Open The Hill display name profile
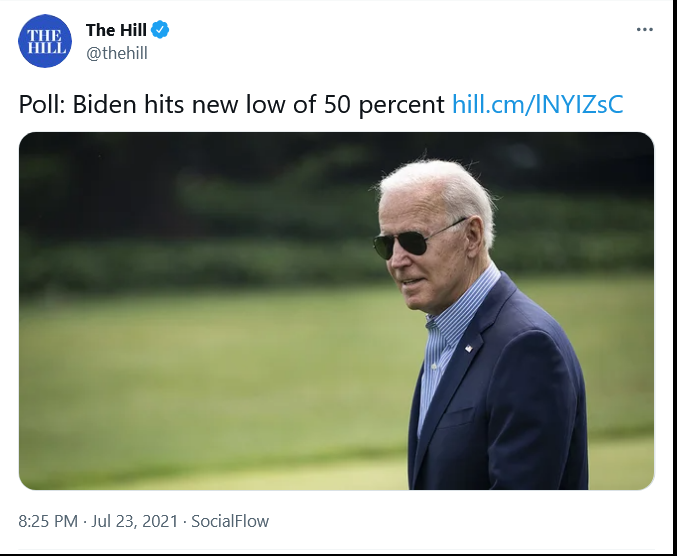This screenshot has width=677, height=556. [x=116, y=30]
